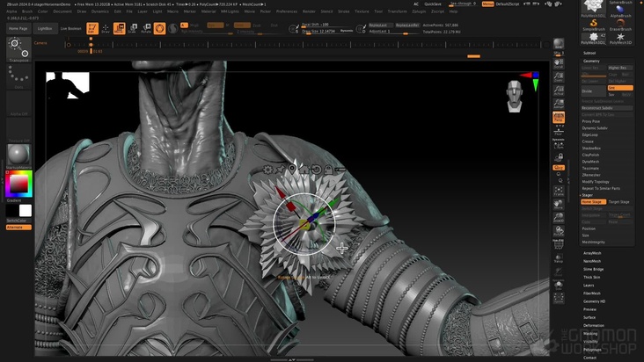644x362 pixels.
Task: Expand the ArrayMesh subpalette
Action: [x=593, y=253]
